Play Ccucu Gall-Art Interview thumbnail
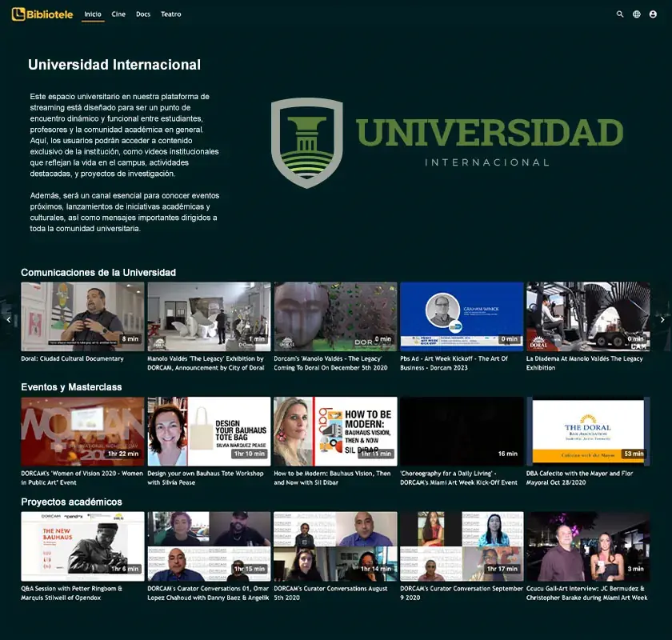 tap(588, 546)
